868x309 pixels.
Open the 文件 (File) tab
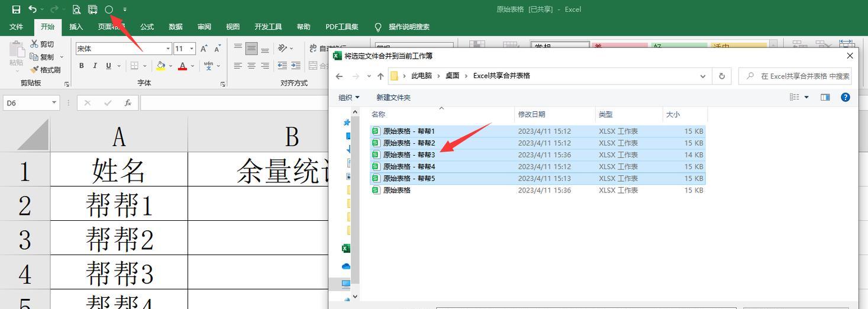pos(16,27)
